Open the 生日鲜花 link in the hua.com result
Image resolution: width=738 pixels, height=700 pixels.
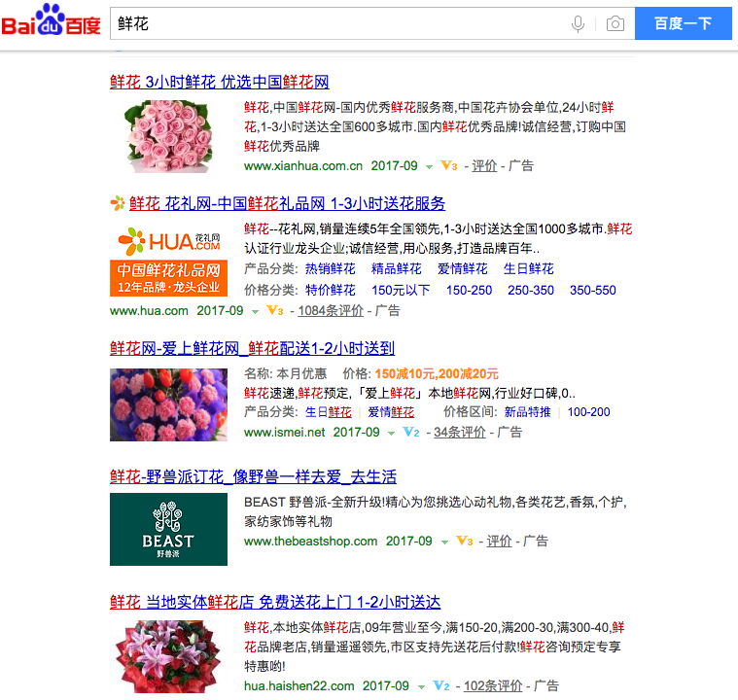(529, 268)
